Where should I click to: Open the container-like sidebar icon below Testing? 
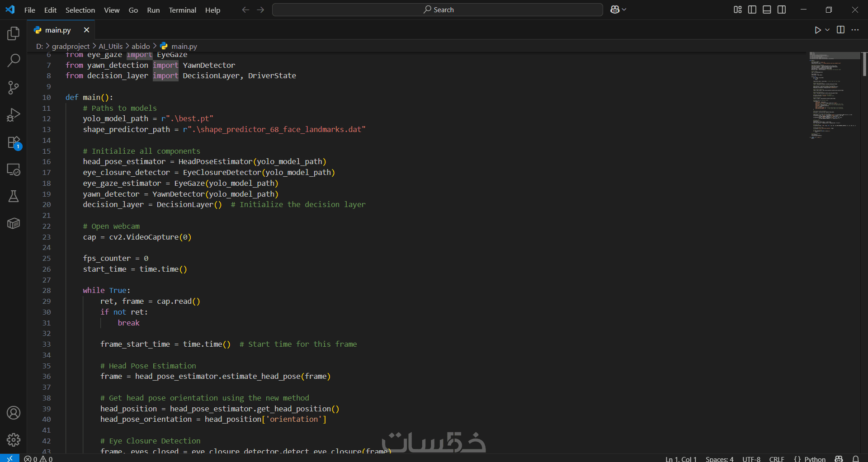click(x=14, y=223)
